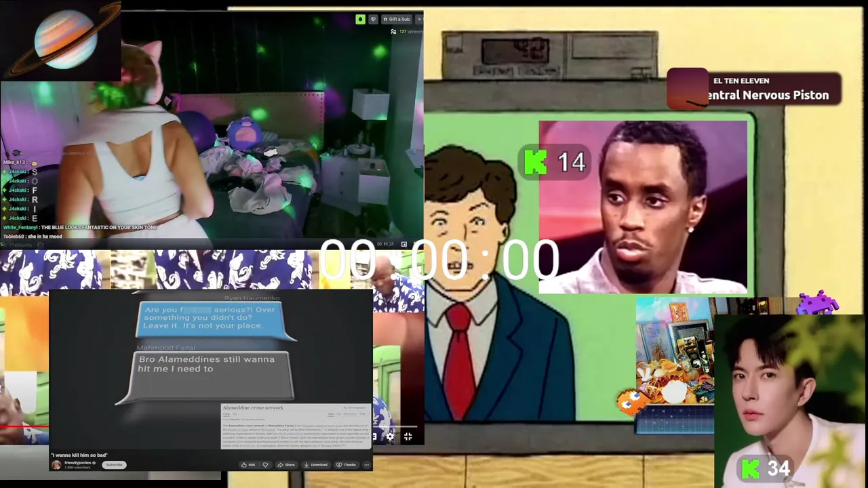868x488 pixels.
Task: Click the Central Nervous Piston song title
Action: [x=768, y=95]
